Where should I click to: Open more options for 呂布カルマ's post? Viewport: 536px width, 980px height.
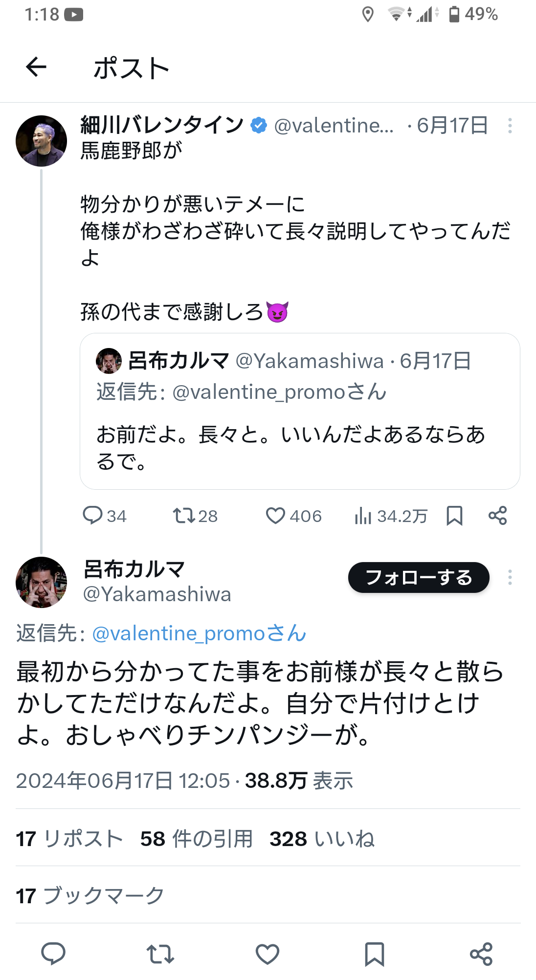(x=510, y=577)
